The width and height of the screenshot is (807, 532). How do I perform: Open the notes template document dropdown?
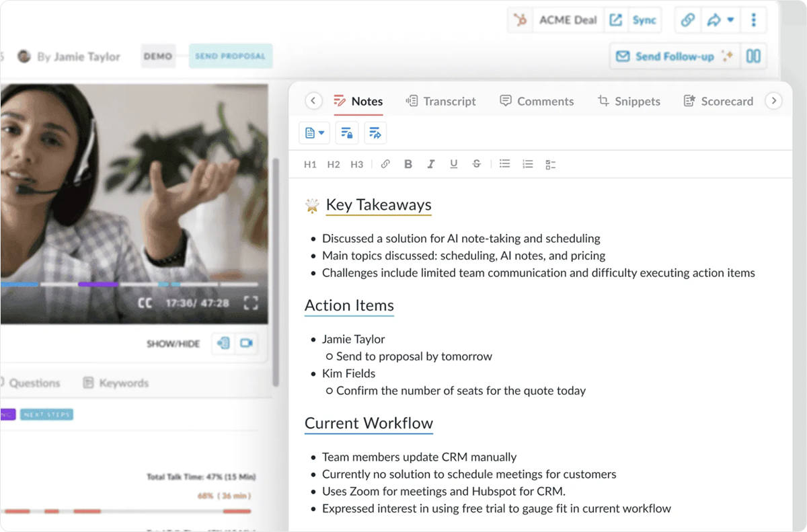(x=314, y=132)
